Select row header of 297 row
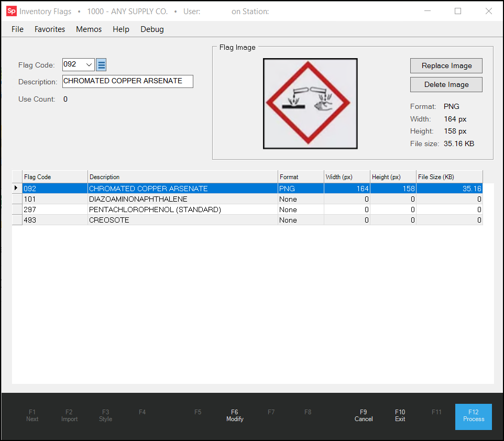504x441 pixels. pos(17,210)
